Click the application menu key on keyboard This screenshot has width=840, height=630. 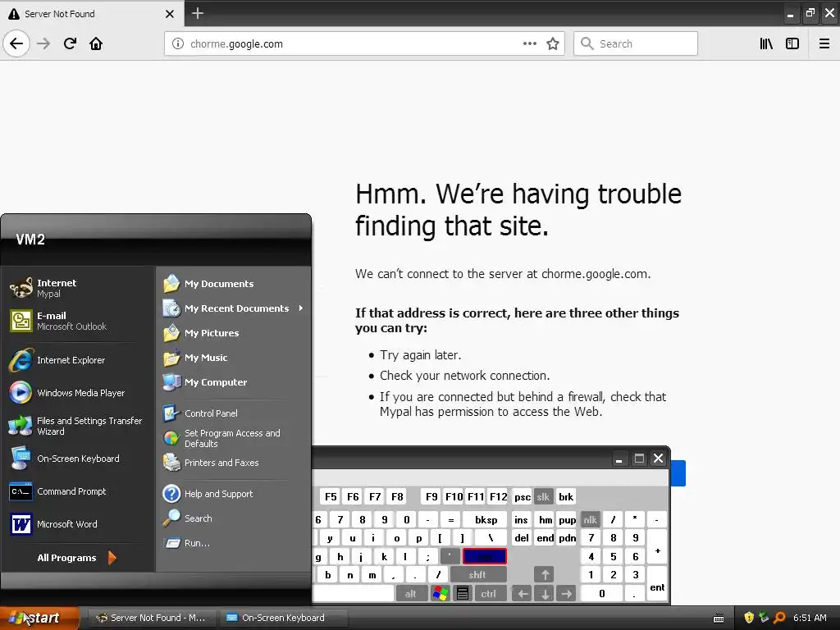point(463,594)
